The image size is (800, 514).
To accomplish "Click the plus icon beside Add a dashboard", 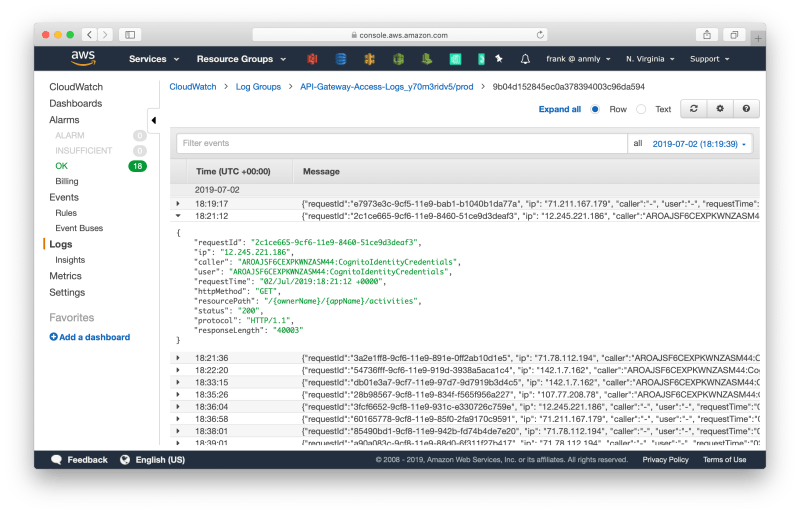I will [54, 337].
